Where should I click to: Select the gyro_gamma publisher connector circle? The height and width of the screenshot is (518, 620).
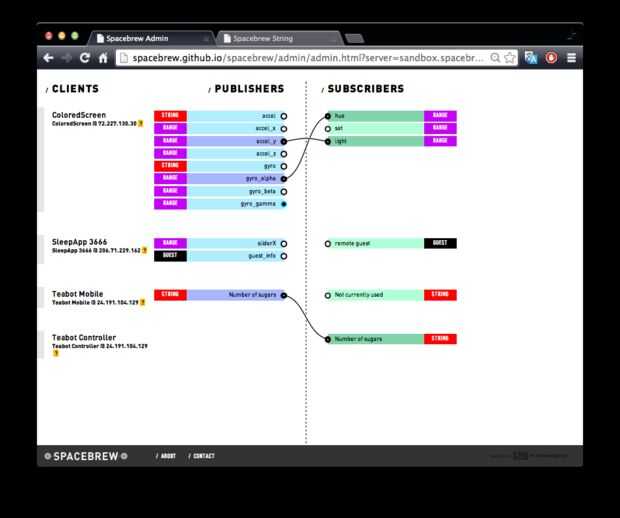click(x=284, y=204)
